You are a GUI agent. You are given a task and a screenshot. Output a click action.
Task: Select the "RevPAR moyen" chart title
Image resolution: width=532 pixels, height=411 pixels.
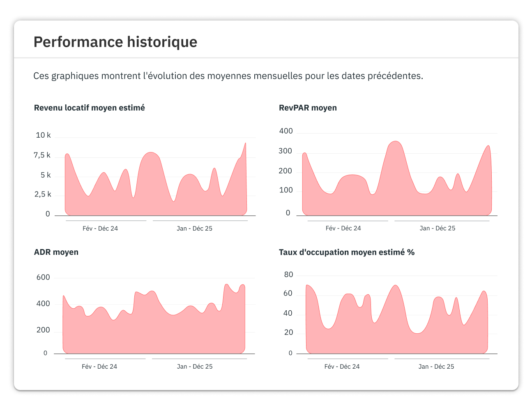(308, 108)
